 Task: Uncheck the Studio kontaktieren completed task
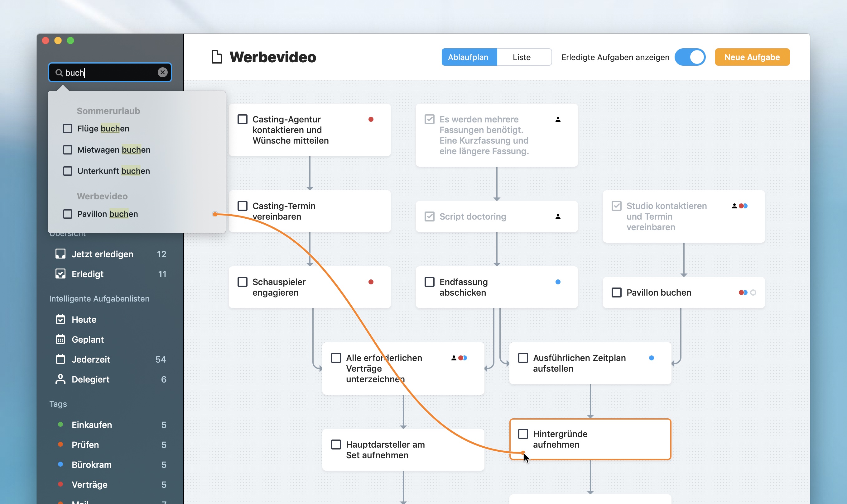point(616,206)
